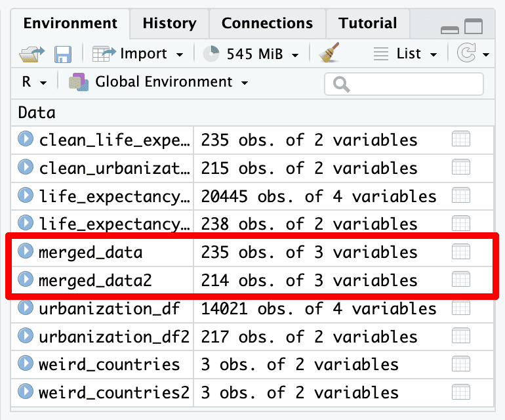The width and height of the screenshot is (505, 420).
Task: Click the save workspace floppy disk icon
Action: tap(62, 54)
